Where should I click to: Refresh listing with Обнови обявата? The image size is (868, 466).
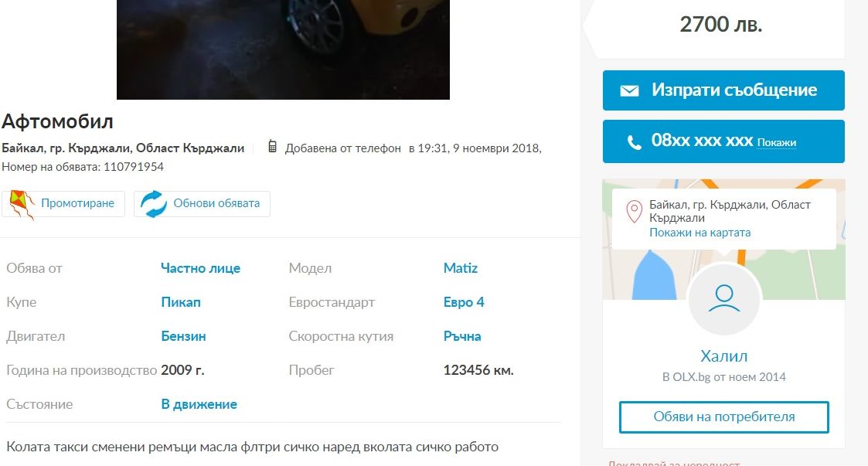click(202, 204)
